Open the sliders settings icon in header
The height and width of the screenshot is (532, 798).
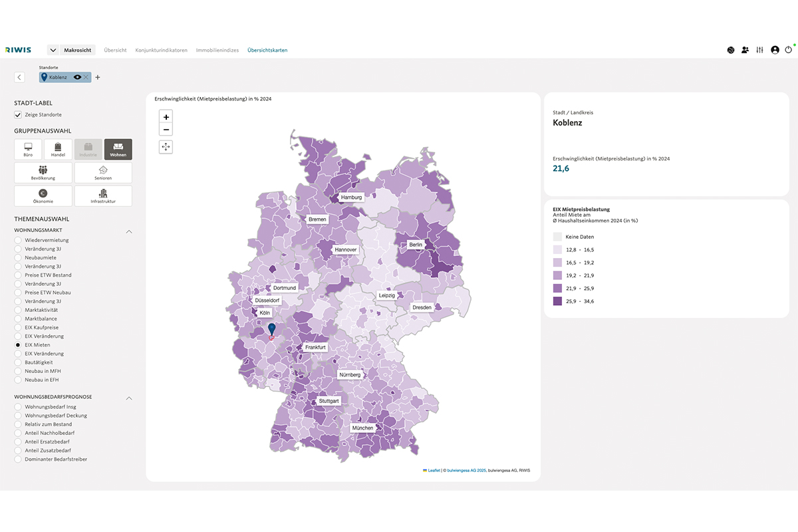759,50
